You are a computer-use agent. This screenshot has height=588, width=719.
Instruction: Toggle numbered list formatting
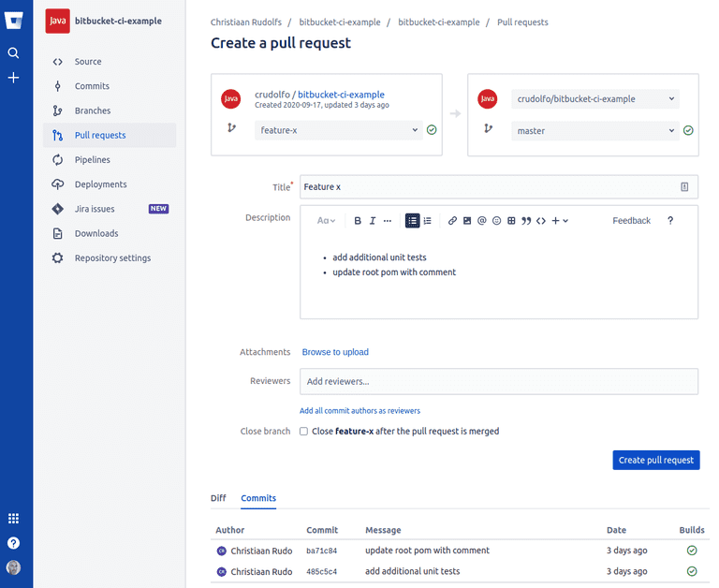click(427, 221)
